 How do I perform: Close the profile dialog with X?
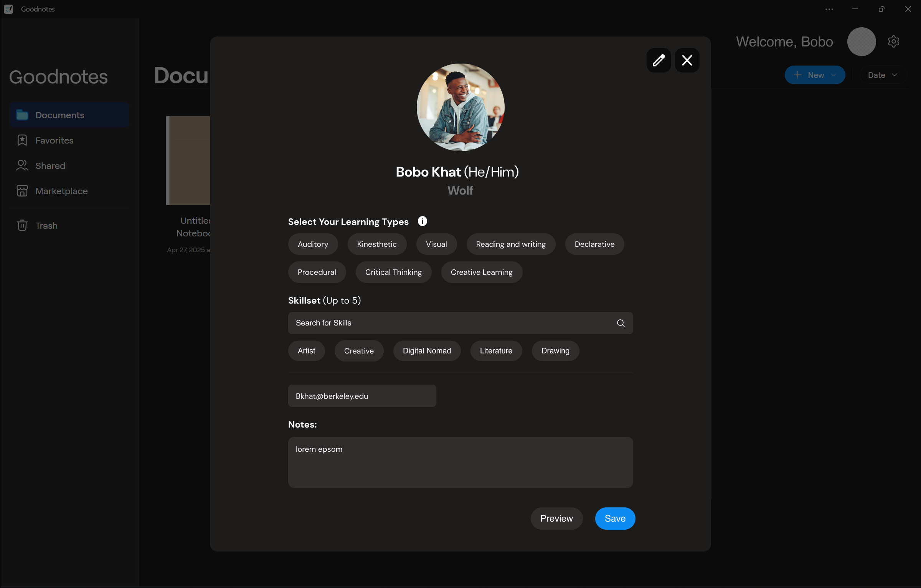pos(687,60)
